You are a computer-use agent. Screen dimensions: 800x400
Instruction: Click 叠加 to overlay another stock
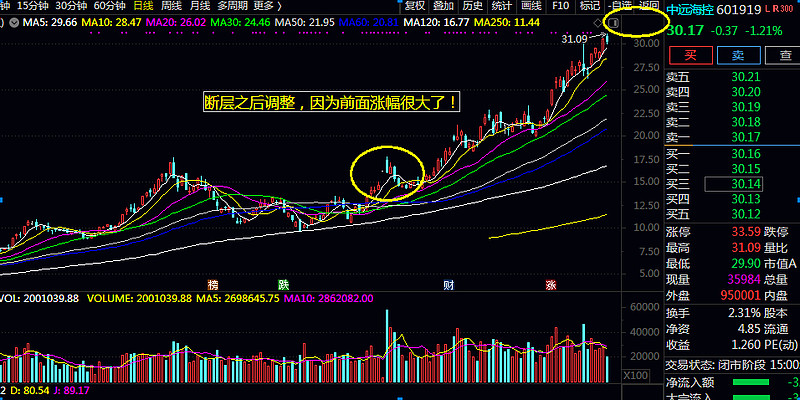click(x=443, y=6)
